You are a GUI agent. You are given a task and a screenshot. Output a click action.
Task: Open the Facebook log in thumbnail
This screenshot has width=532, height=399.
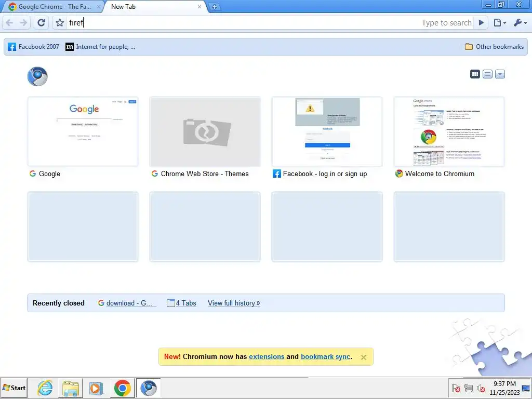[x=327, y=131]
